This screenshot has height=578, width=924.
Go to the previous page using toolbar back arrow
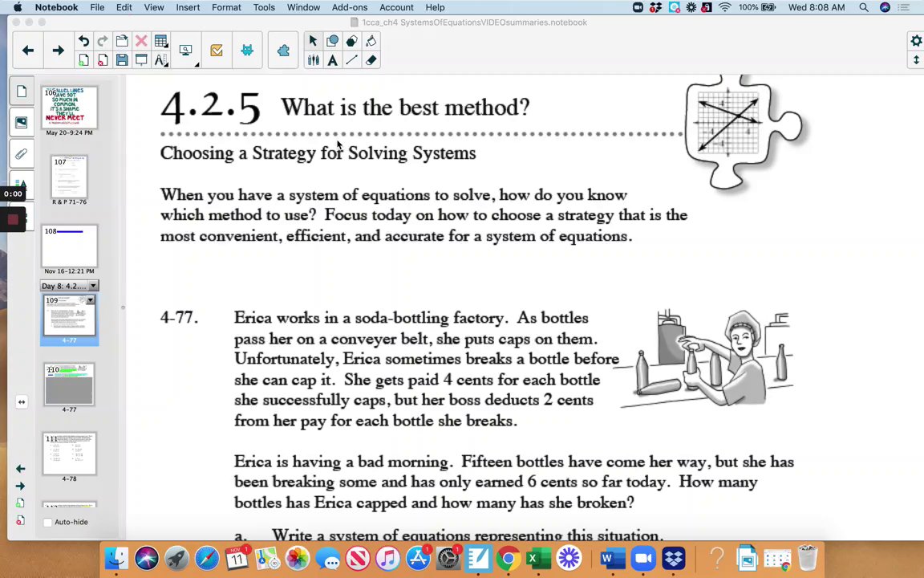point(28,51)
